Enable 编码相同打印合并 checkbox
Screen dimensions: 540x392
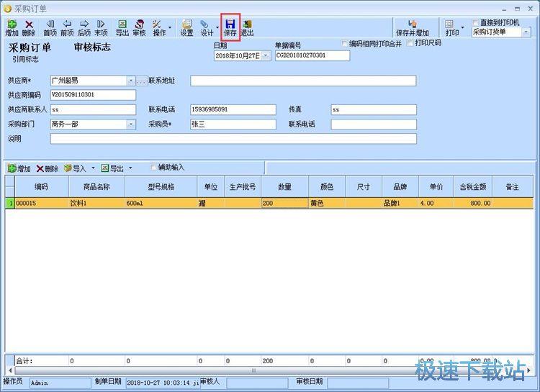(x=344, y=43)
